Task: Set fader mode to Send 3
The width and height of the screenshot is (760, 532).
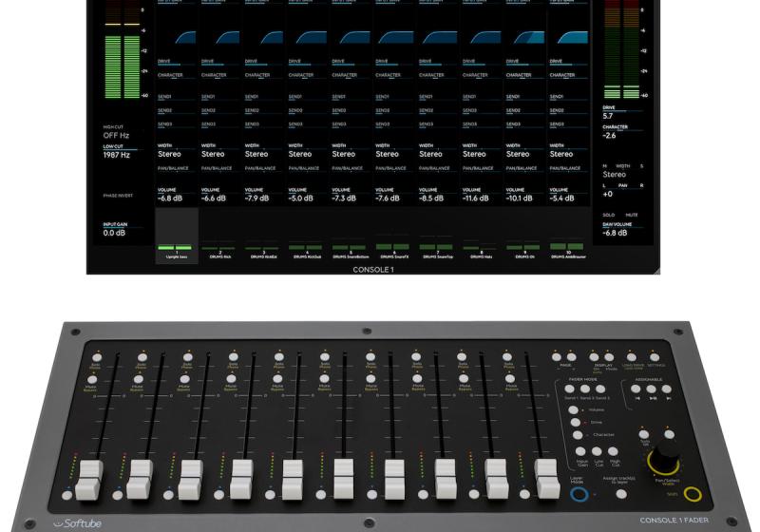Action: click(601, 389)
